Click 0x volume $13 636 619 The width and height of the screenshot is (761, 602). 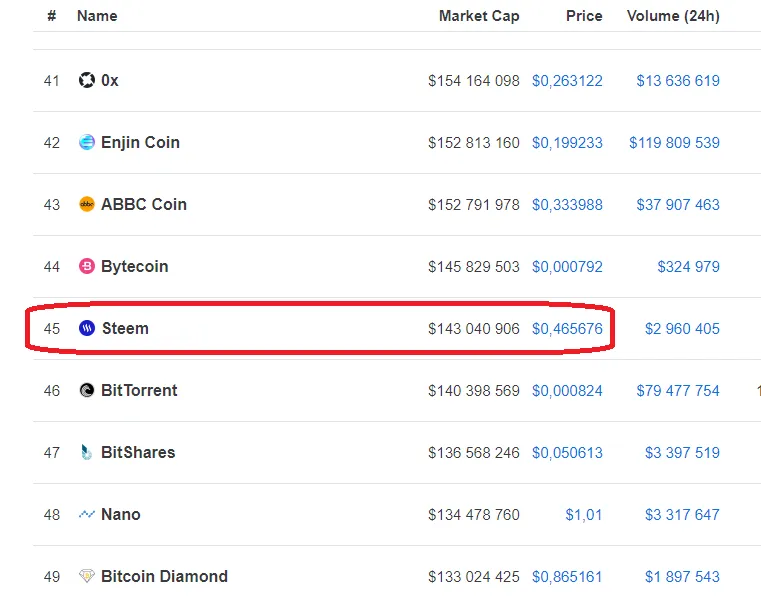click(x=678, y=81)
